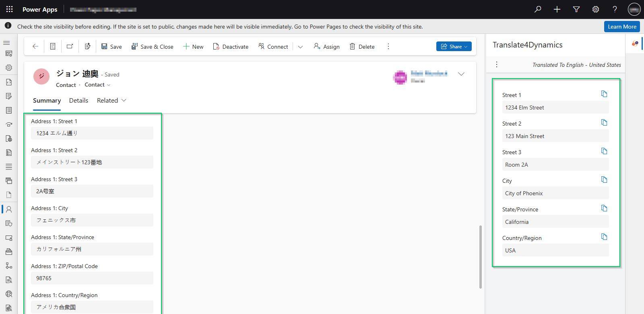Switch to the Details tab
The width and height of the screenshot is (644, 314).
tap(78, 100)
